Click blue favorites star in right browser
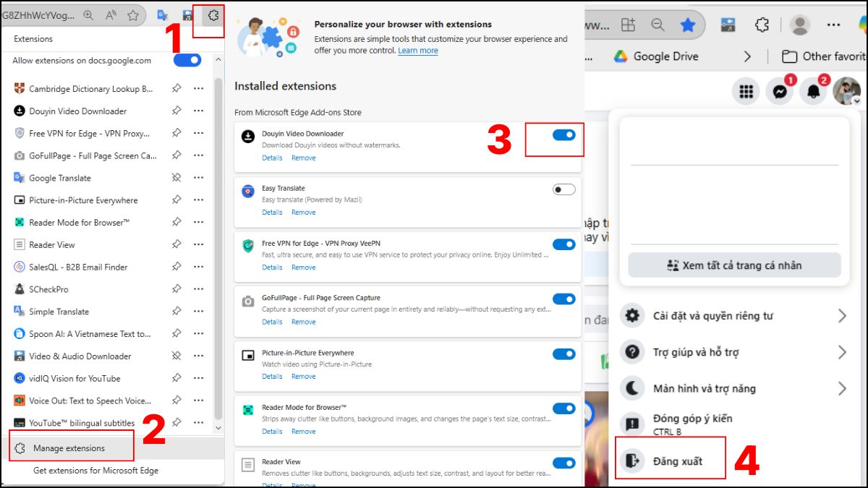 688,25
